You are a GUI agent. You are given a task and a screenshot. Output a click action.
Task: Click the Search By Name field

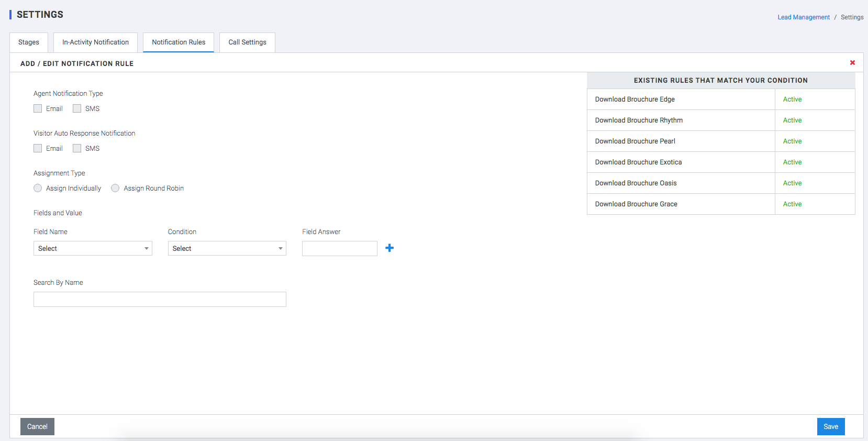(160, 299)
